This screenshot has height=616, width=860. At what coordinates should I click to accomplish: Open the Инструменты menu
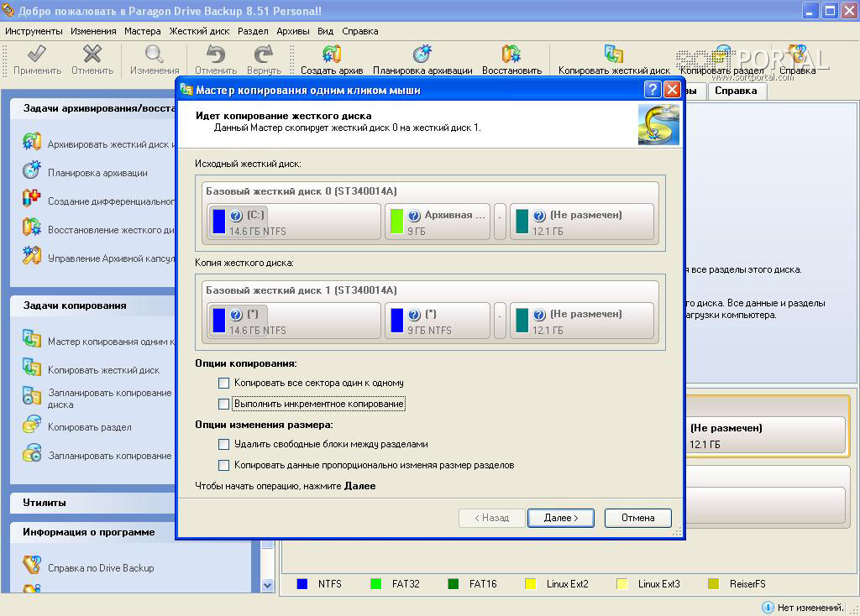point(34,31)
